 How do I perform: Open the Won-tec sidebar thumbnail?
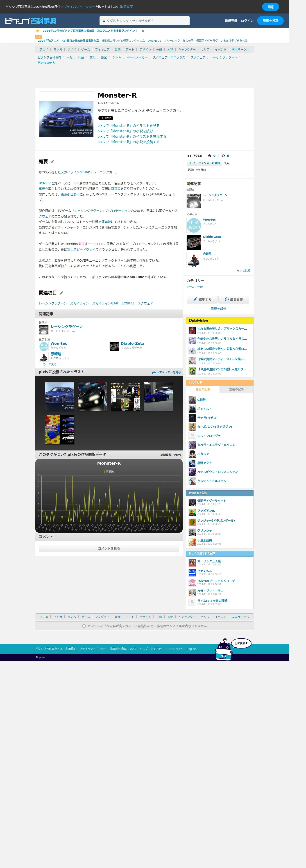click(x=194, y=225)
